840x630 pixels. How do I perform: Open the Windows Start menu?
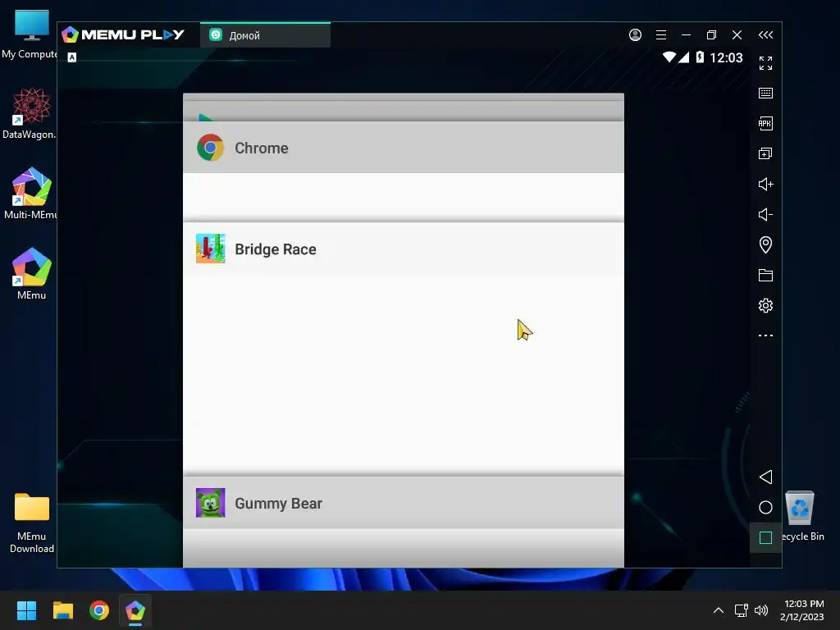(26, 610)
